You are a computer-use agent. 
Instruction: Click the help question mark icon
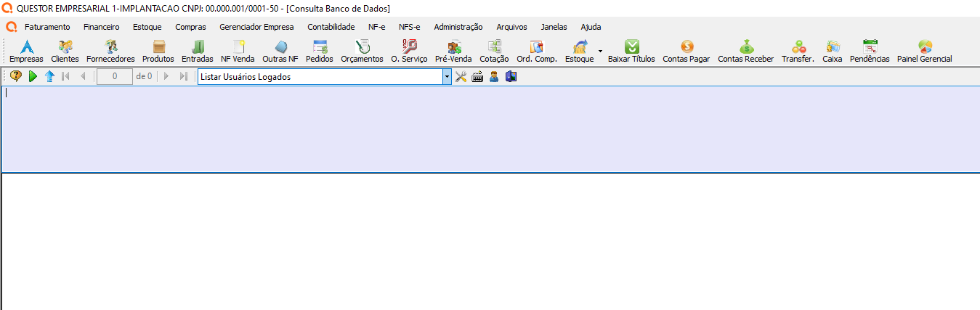click(16, 76)
